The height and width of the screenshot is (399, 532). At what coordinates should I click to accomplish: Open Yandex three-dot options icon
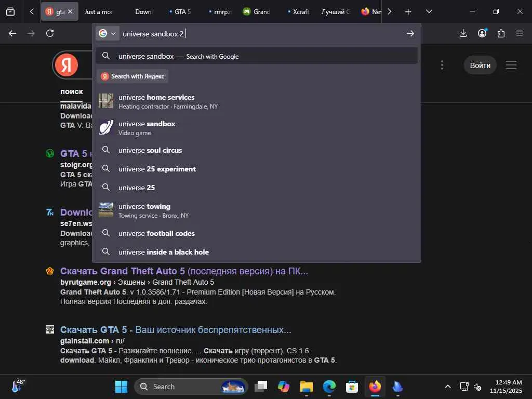point(442,65)
